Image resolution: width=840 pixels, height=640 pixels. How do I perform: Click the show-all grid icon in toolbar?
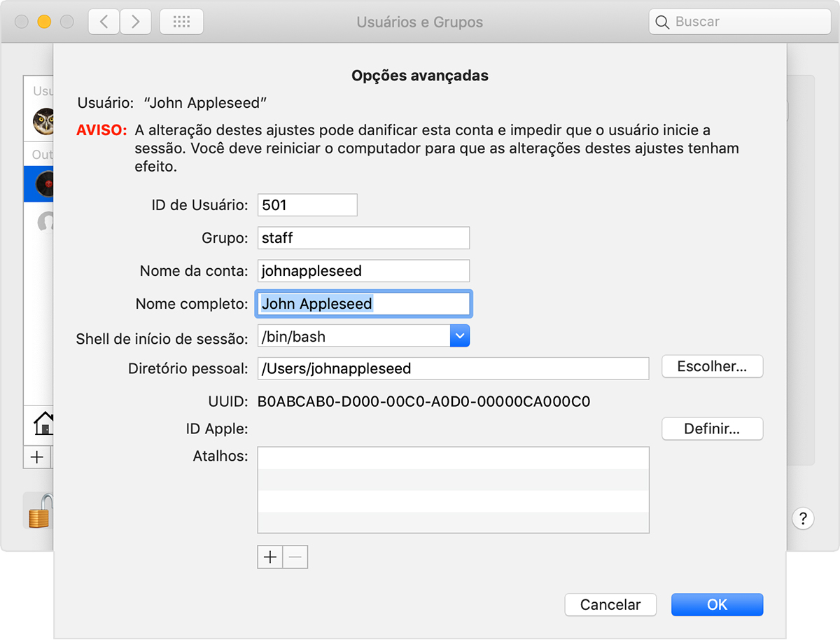181,22
